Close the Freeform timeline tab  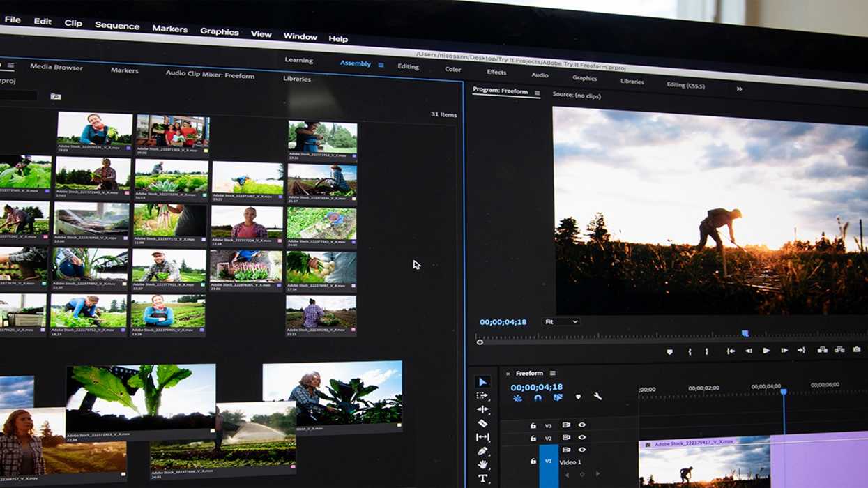pos(508,374)
